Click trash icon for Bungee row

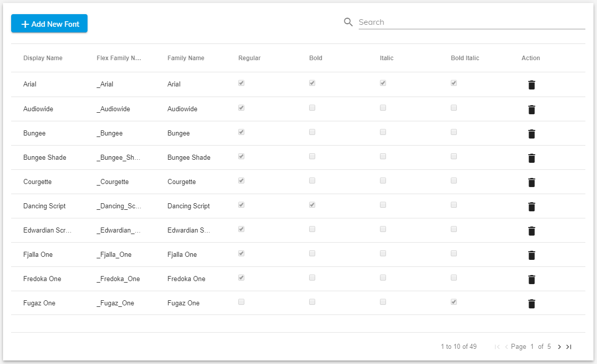click(532, 134)
